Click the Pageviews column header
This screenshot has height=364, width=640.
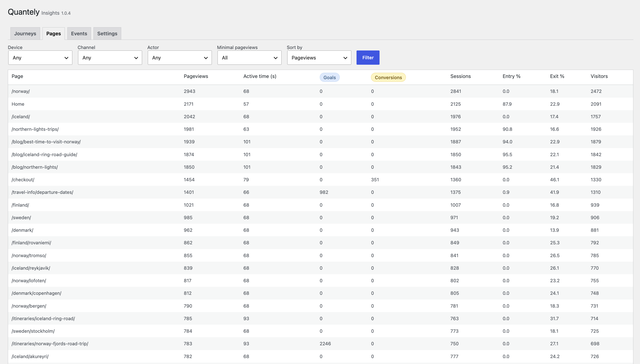tap(196, 76)
